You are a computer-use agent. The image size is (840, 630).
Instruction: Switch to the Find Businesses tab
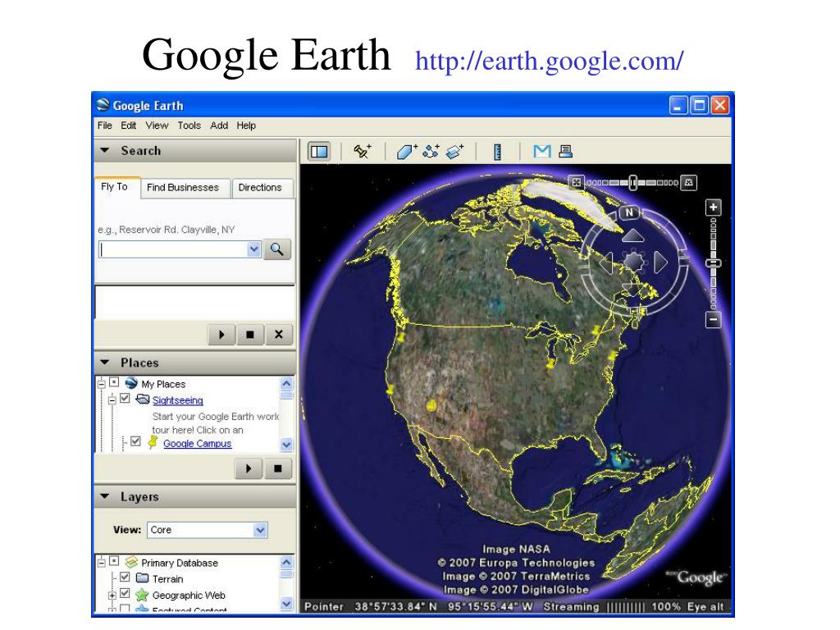point(183,188)
